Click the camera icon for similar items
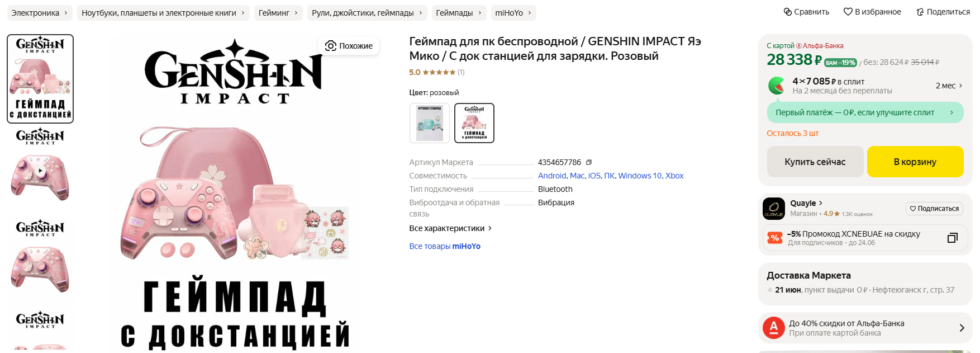Screen dimensions: 980x353 [x=331, y=46]
